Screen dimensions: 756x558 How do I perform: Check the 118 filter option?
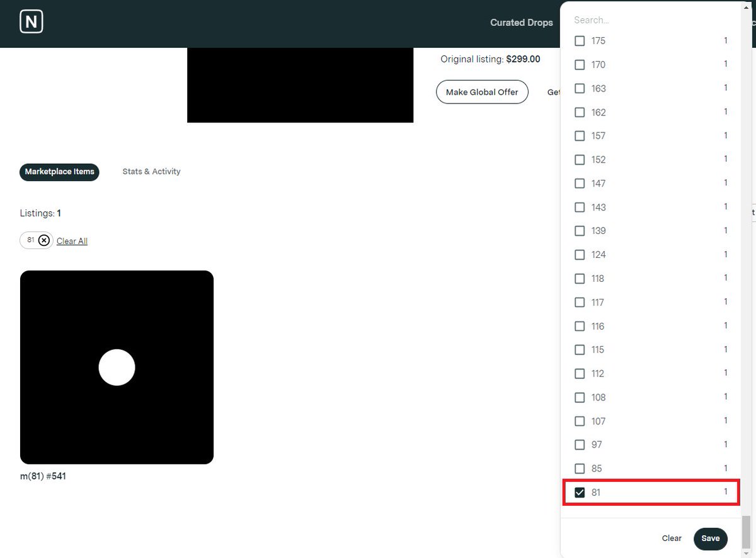tap(580, 279)
